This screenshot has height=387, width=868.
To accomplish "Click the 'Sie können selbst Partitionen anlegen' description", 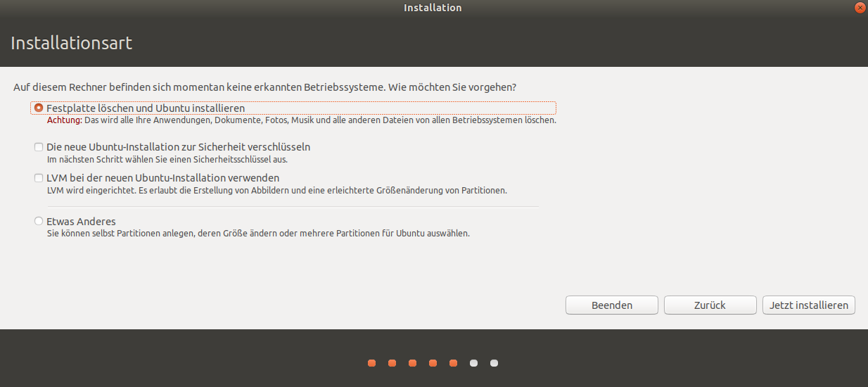I will (257, 233).
